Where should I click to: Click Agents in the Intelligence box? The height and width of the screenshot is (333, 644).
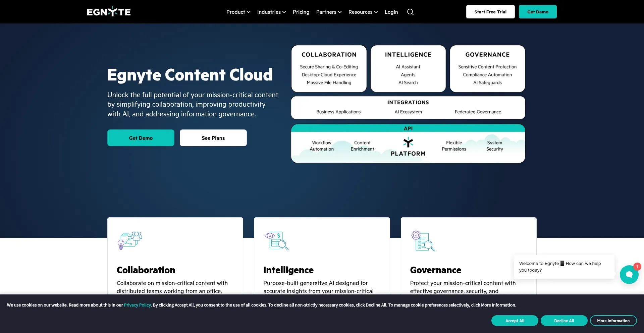pos(408,74)
